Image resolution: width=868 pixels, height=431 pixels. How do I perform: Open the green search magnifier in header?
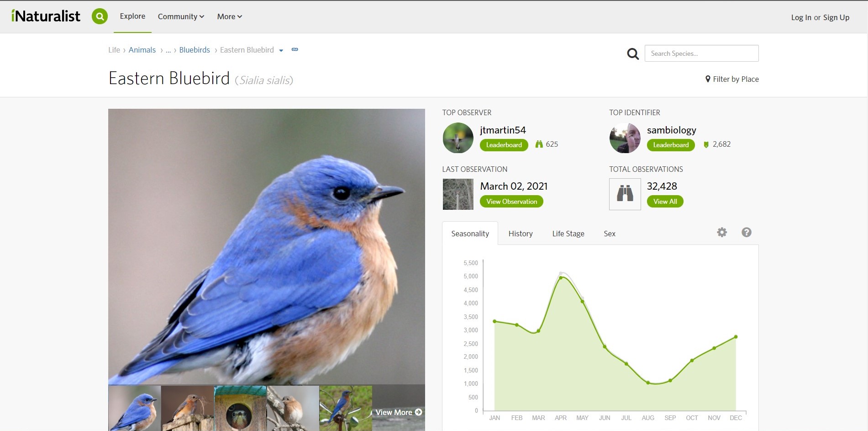point(100,16)
